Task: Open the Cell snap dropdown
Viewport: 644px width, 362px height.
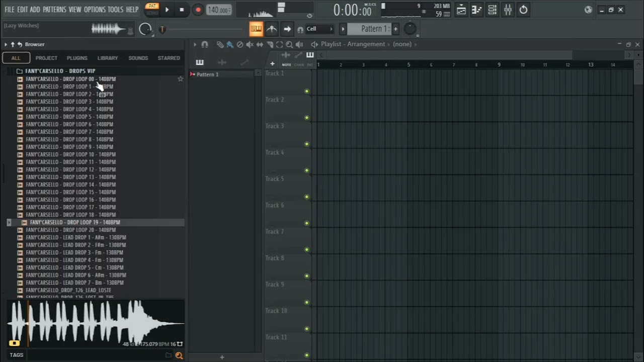Action: point(319,29)
